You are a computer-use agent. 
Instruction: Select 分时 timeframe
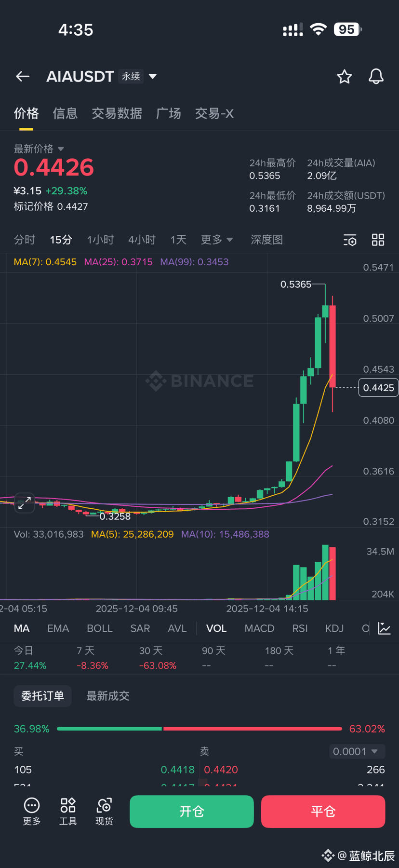[x=25, y=240]
